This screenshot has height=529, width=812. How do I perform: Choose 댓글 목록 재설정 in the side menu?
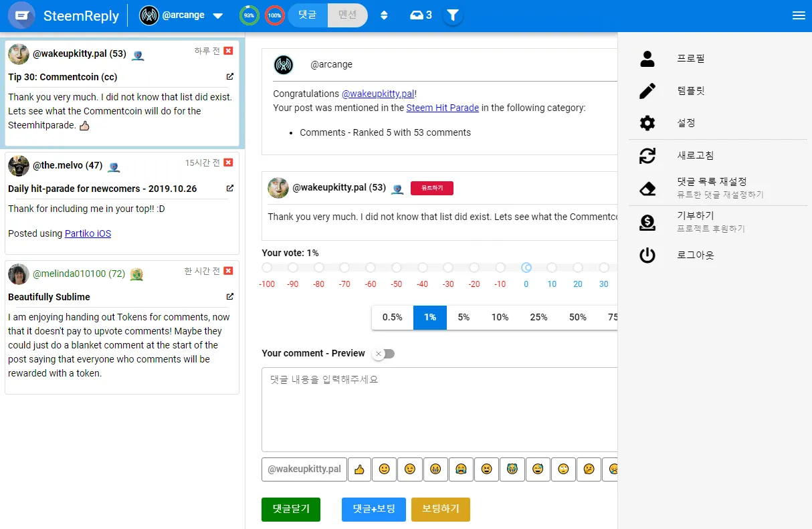coord(718,188)
